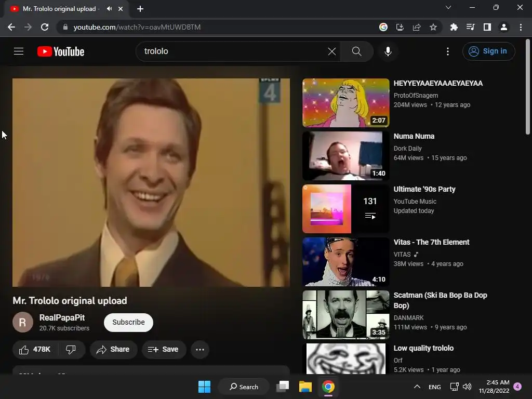Start voice search with the microphone icon
The height and width of the screenshot is (399, 532).
[388, 51]
